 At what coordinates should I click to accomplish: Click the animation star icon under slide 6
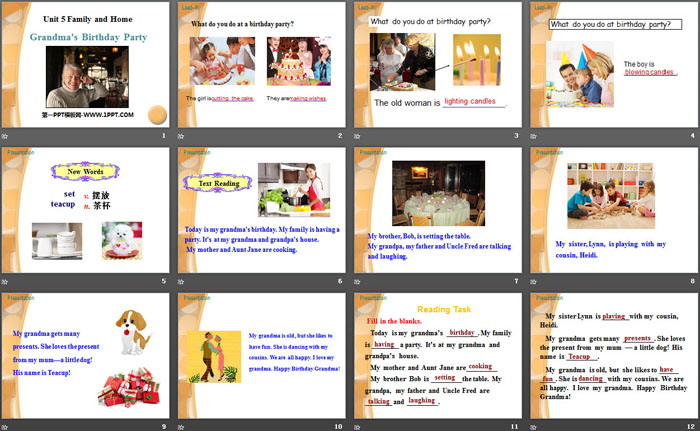click(181, 281)
